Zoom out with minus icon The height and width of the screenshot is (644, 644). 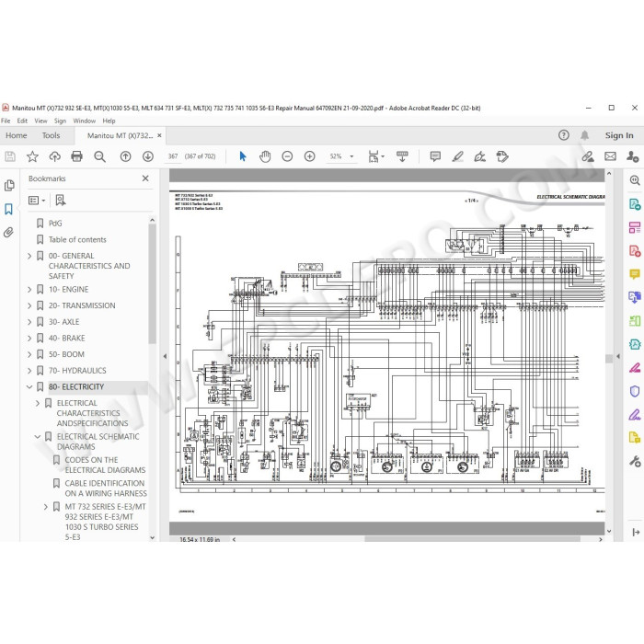287,156
